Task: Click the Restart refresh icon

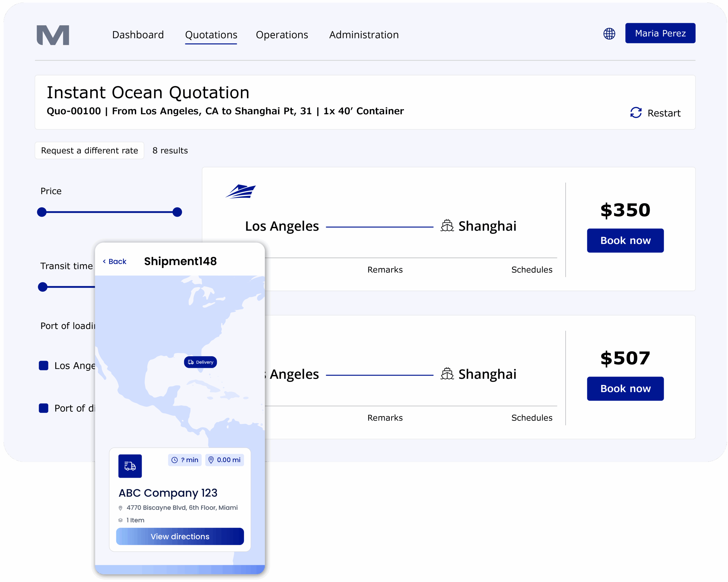Action: [636, 113]
